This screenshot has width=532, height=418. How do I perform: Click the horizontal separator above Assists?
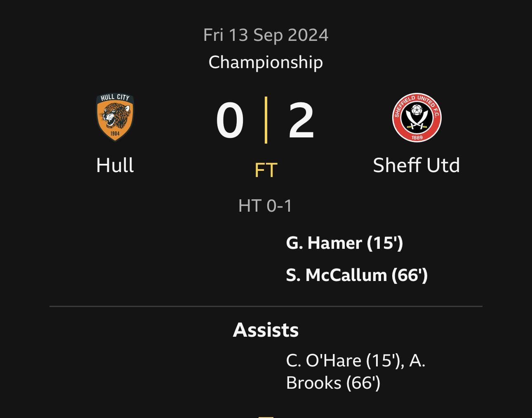point(266,306)
